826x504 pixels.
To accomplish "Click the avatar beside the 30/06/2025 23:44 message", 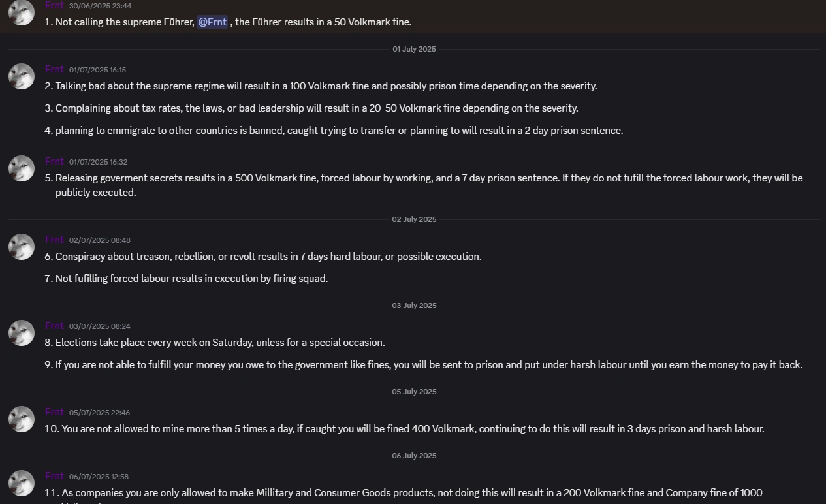I will (x=22, y=12).
